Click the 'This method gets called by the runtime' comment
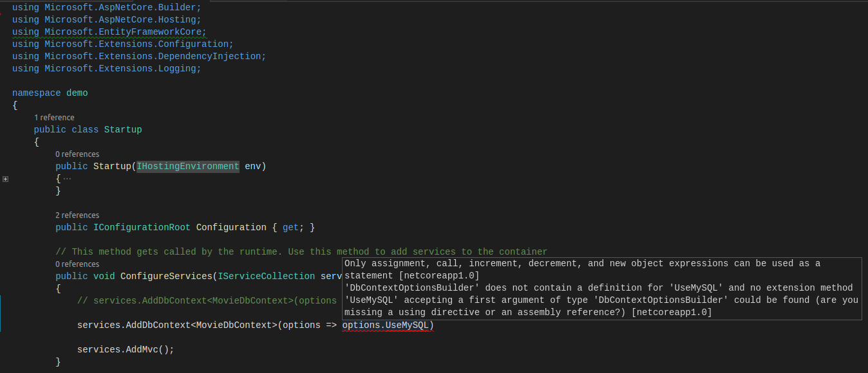The image size is (868, 373). point(301,251)
